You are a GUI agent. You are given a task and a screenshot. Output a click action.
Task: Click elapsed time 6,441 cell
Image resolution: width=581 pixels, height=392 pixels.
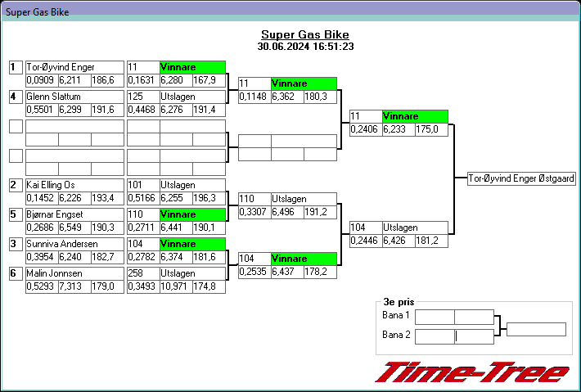point(177,228)
